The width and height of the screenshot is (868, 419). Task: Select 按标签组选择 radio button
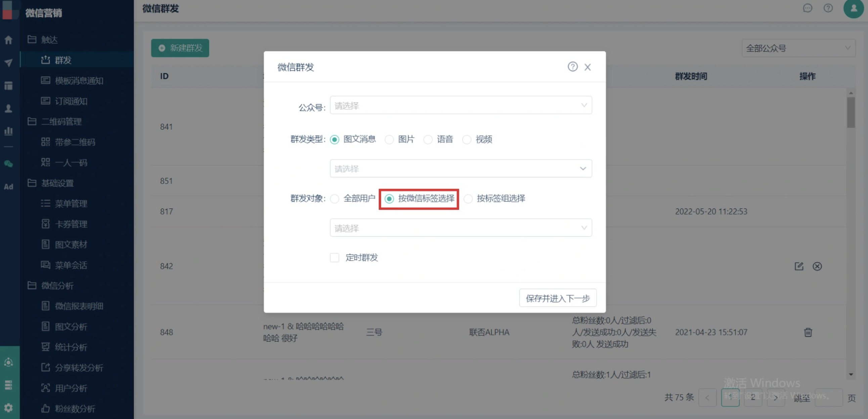pos(468,199)
